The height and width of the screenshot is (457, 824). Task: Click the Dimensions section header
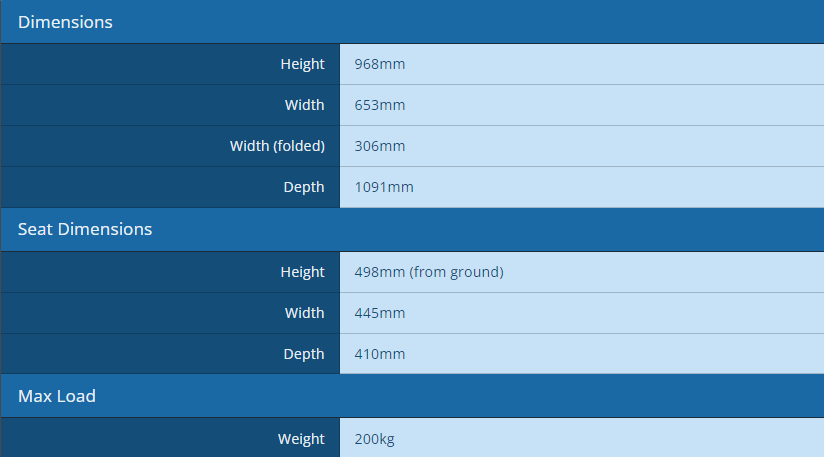coord(65,22)
